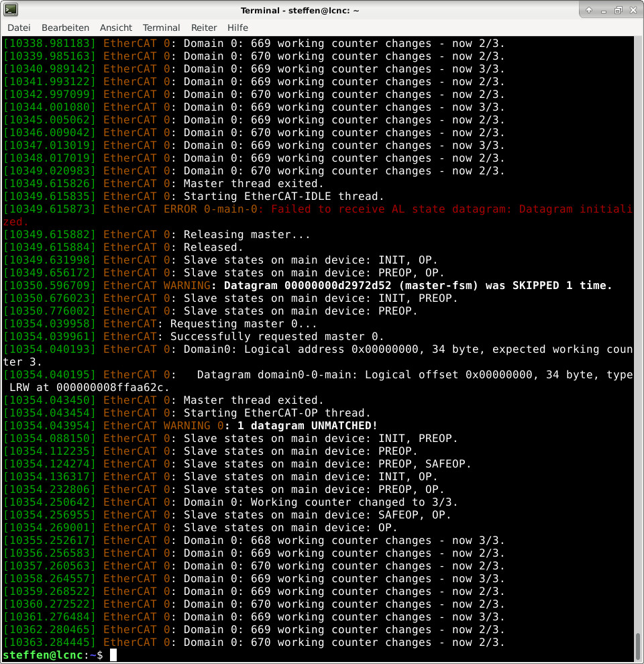Click the '668 working counter changes' line

point(254,541)
